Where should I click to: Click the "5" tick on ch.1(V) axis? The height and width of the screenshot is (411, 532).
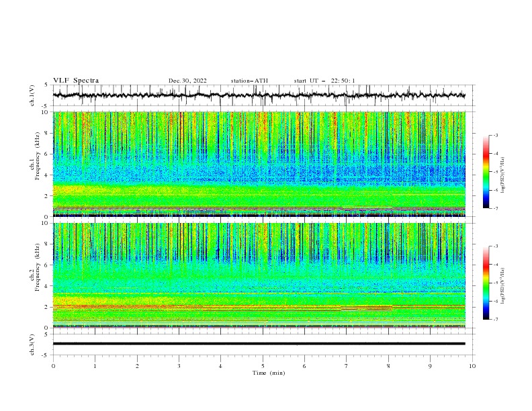click(46, 85)
